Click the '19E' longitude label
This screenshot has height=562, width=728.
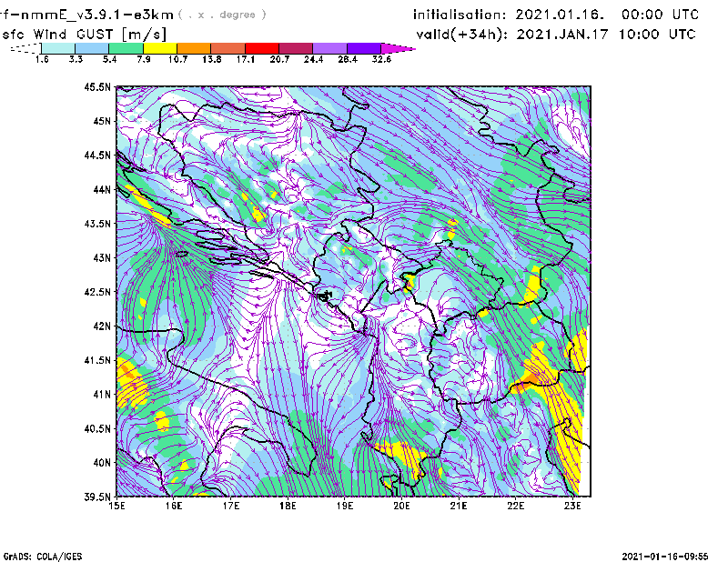345,506
